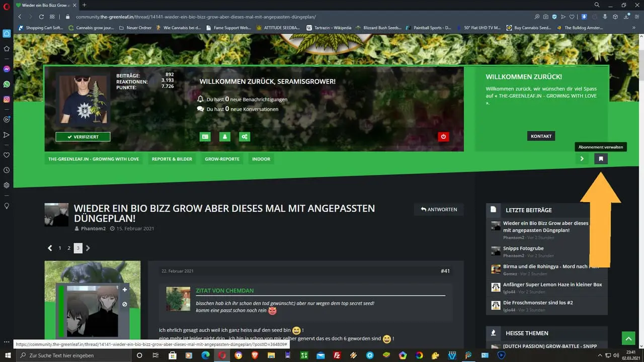Select the GROW-REPORTE breadcrumb item
The height and width of the screenshot is (362, 644).
(222, 159)
